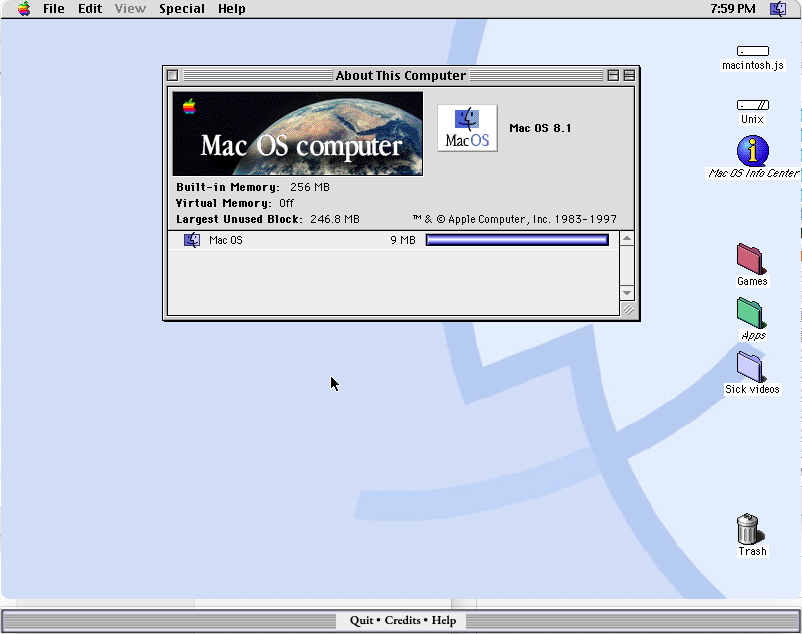Click the Quit link in the bottom bar
The width and height of the screenshot is (802, 634).
pyautogui.click(x=361, y=620)
